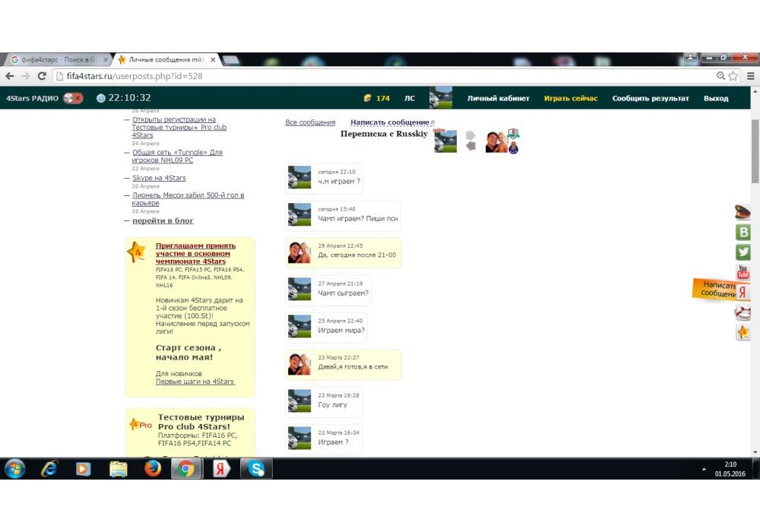Bookmark the page with the star icon
The width and height of the screenshot is (760, 532).
(733, 76)
